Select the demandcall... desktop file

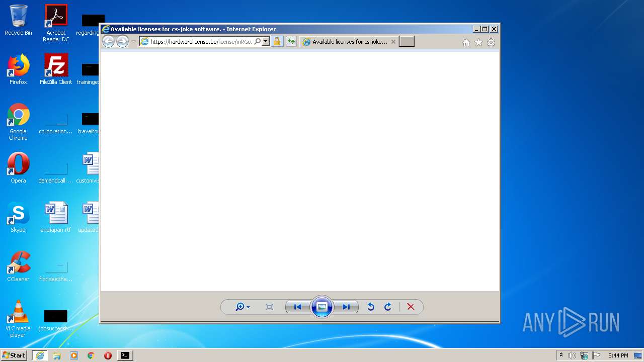(x=56, y=173)
